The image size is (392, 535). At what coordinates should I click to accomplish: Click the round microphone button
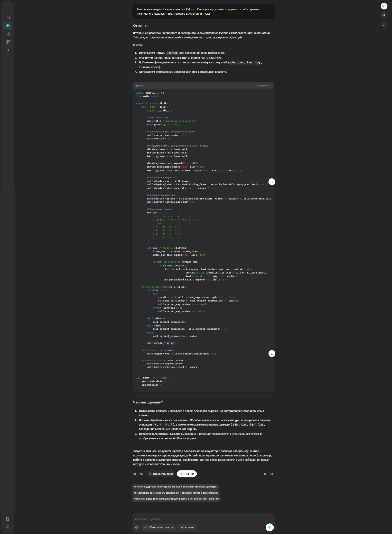[x=270, y=527]
